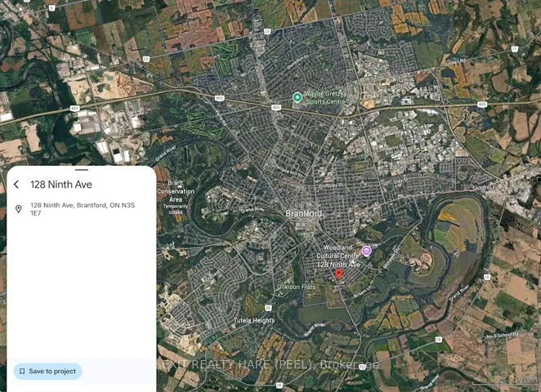Click the 128 Ninth Ave panel title
This screenshot has width=541, height=392.
tap(61, 185)
